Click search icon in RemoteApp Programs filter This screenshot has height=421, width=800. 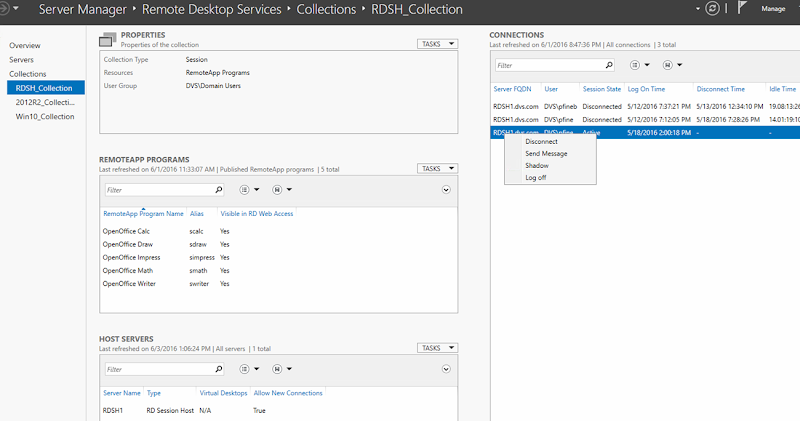pyautogui.click(x=219, y=190)
